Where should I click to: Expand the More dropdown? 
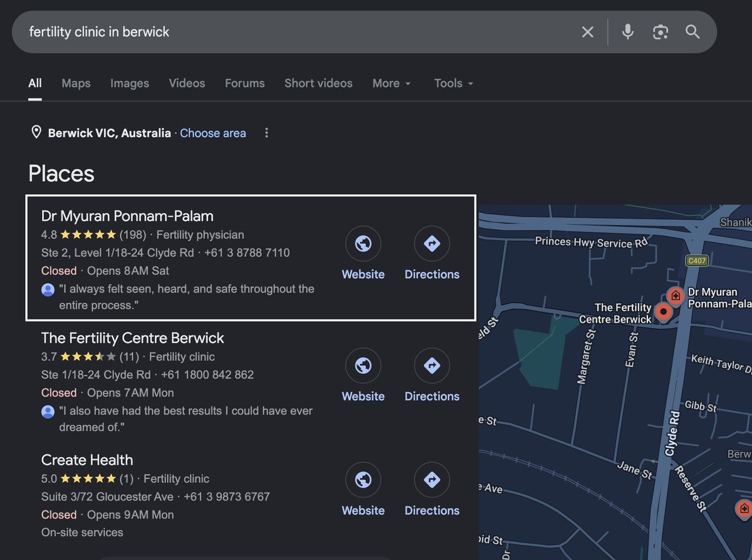(392, 83)
